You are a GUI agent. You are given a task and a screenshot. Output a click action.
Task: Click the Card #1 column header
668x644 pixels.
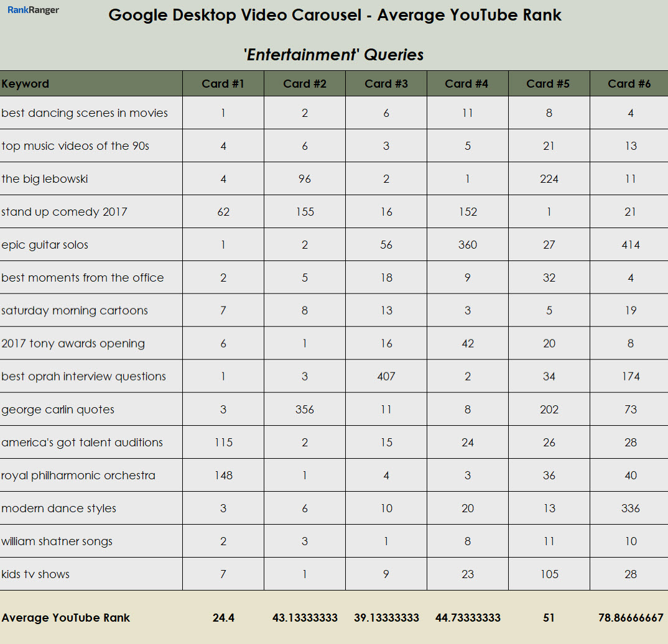(x=223, y=84)
